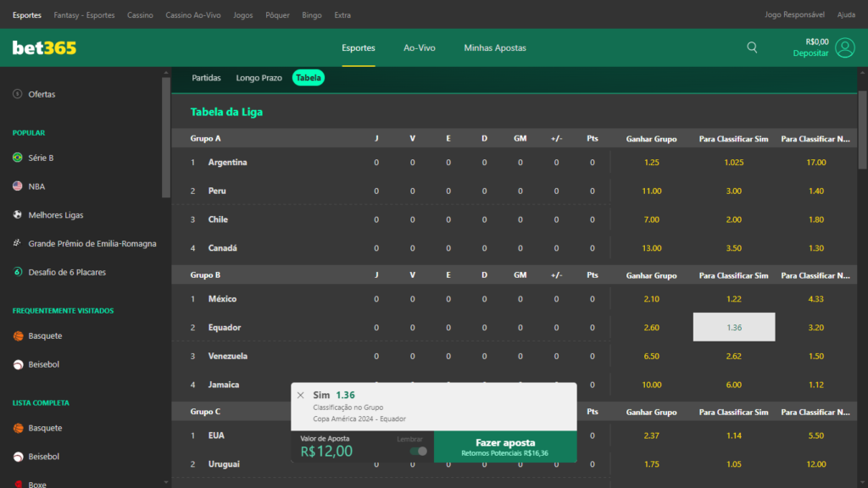Click the Depositar link
This screenshot has width=868, height=488.
pos(810,53)
